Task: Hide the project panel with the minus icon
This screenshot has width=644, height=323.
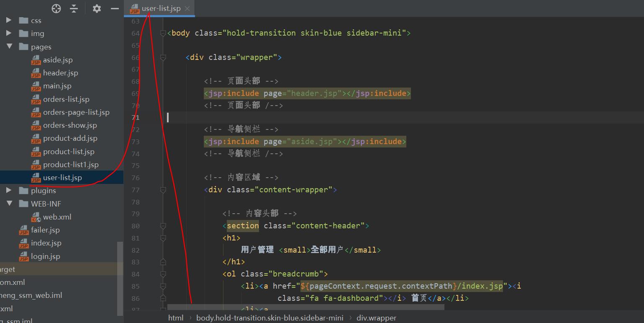Action: click(115, 8)
